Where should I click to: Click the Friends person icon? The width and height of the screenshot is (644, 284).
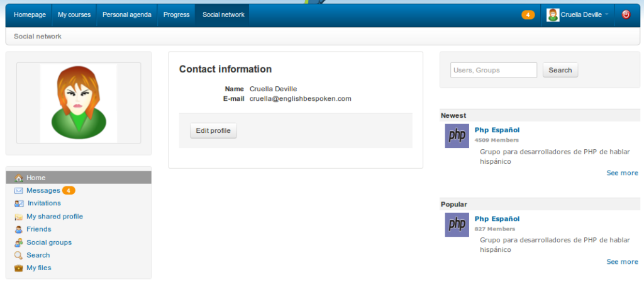click(19, 229)
